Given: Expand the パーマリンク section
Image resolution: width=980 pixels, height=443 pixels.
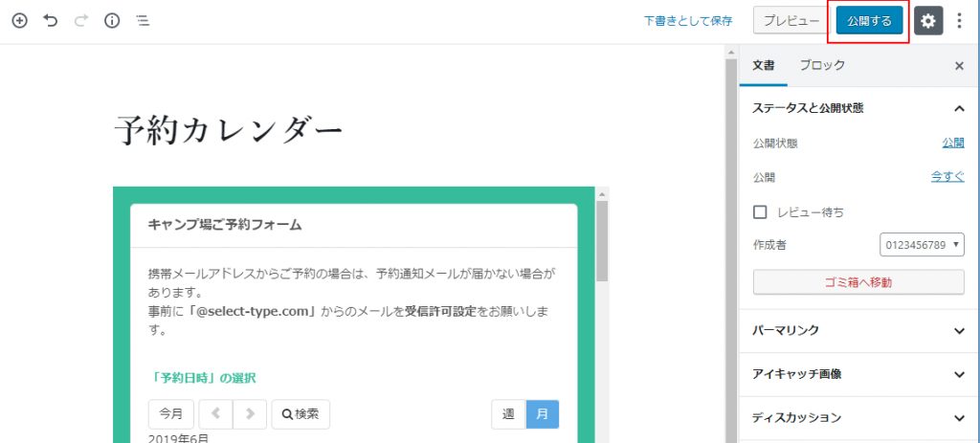Looking at the screenshot, I should click(858, 330).
